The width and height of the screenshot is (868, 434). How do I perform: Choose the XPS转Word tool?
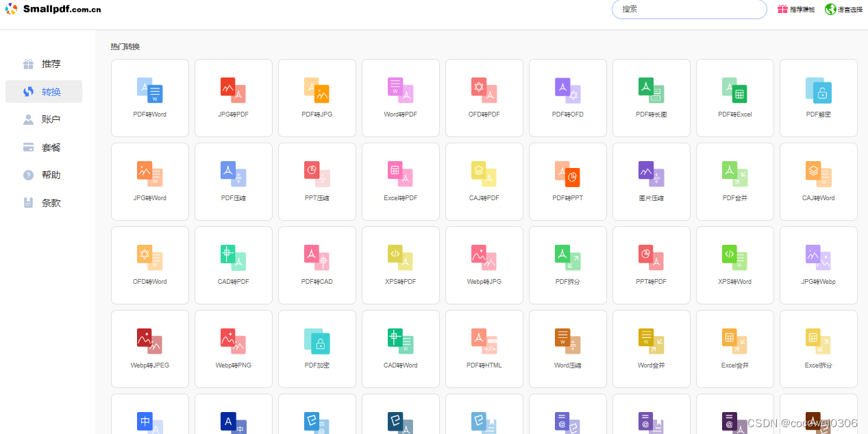point(734,265)
